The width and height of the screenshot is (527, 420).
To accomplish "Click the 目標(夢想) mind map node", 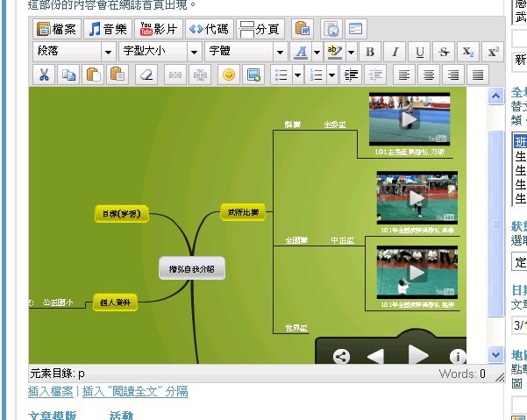I will pyautogui.click(x=122, y=214).
